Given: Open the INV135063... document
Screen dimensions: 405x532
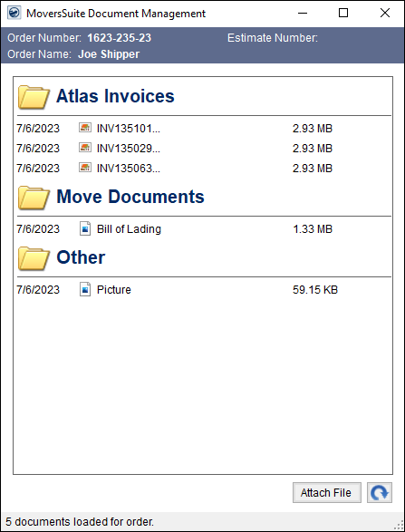Looking at the screenshot, I should pos(129,169).
